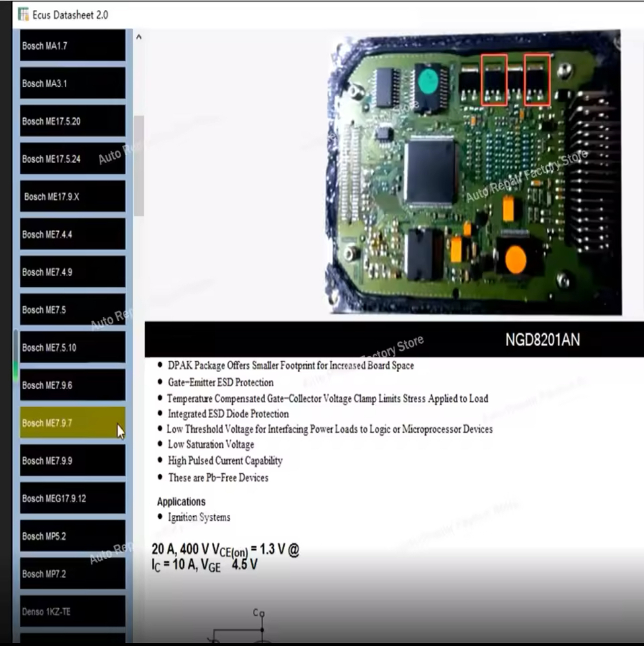Select the Denso 1KZ-TE entry
This screenshot has height=646, width=644.
point(72,612)
